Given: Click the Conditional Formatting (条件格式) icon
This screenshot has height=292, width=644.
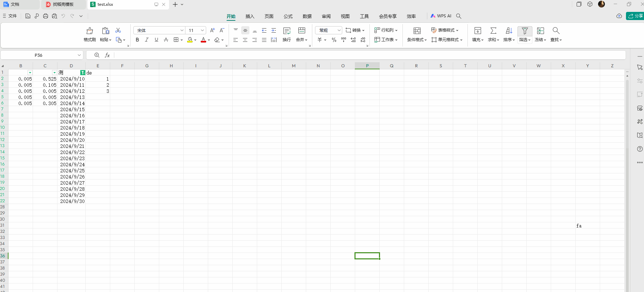Looking at the screenshot, I should [417, 31].
